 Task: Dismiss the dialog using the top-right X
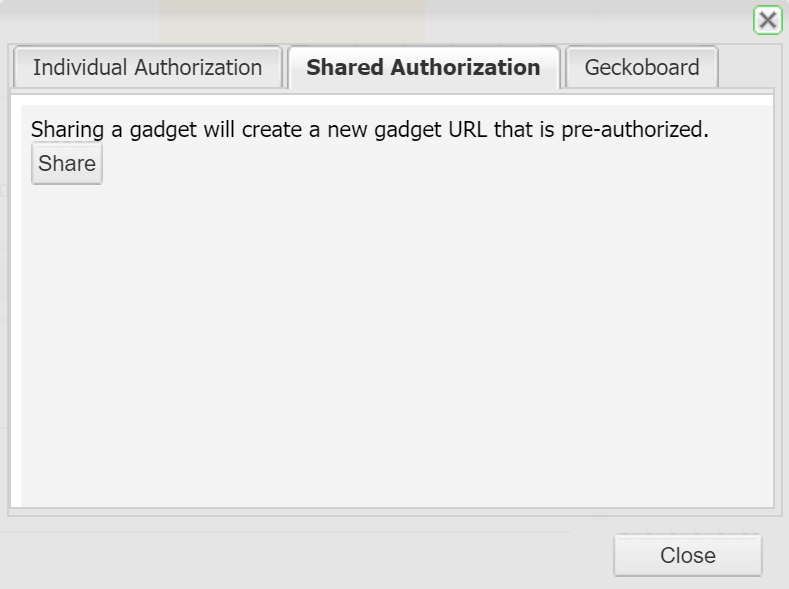(x=767, y=20)
